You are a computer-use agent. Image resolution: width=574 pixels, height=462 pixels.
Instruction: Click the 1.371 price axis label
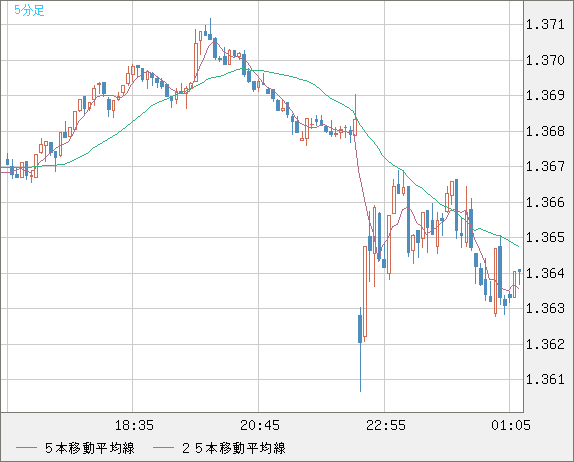pos(545,25)
